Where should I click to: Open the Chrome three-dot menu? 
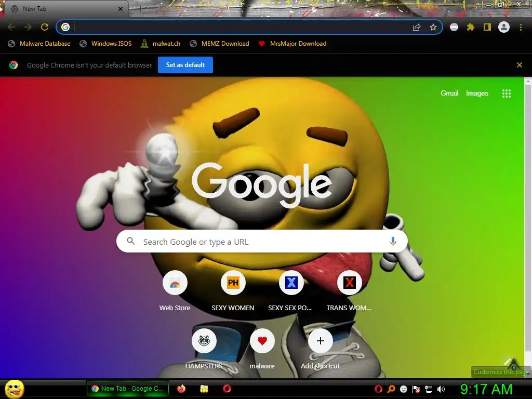coord(521,27)
